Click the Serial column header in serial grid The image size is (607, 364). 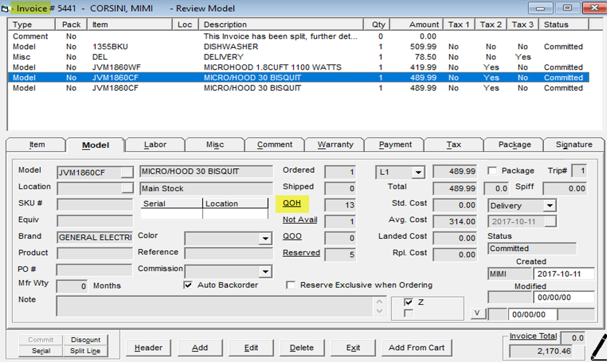(x=171, y=204)
